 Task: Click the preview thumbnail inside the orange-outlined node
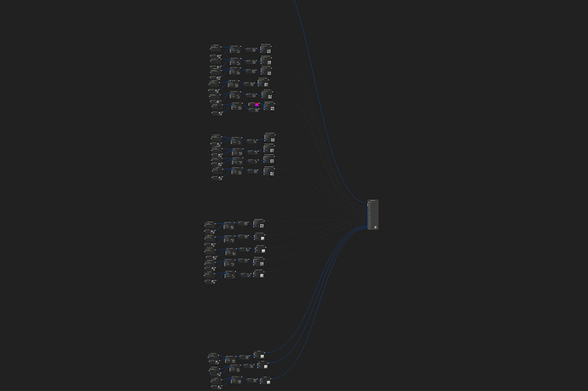coord(375,227)
